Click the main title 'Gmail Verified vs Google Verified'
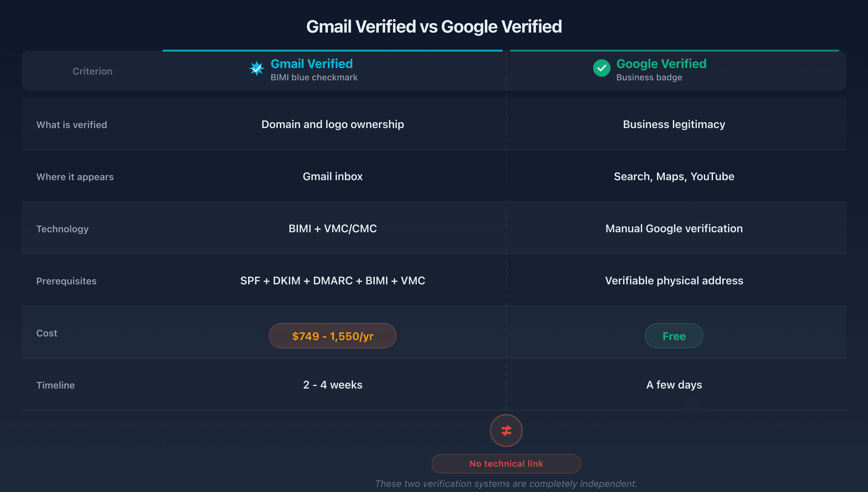Screen dimensions: 868x492 (434, 26)
